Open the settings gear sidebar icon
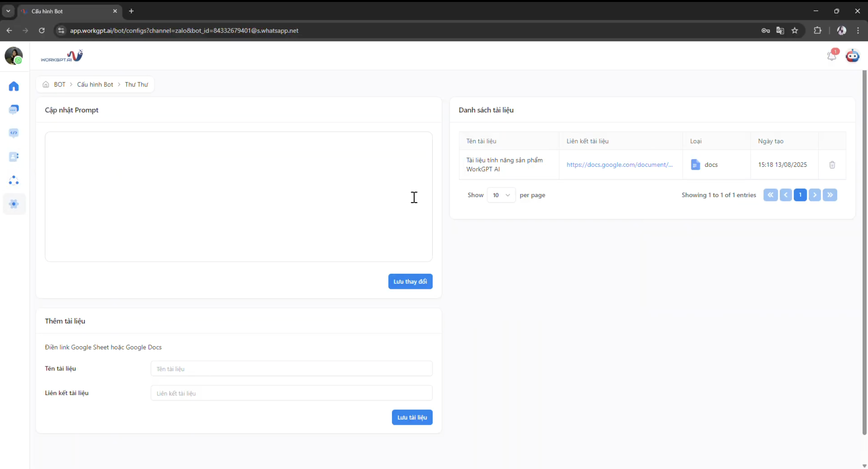The width and height of the screenshot is (868, 469). pos(14,204)
